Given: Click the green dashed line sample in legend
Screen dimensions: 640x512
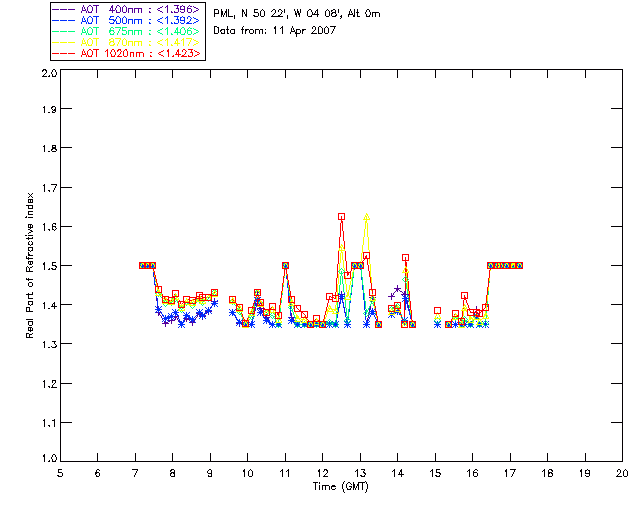Looking at the screenshot, I should [64, 31].
